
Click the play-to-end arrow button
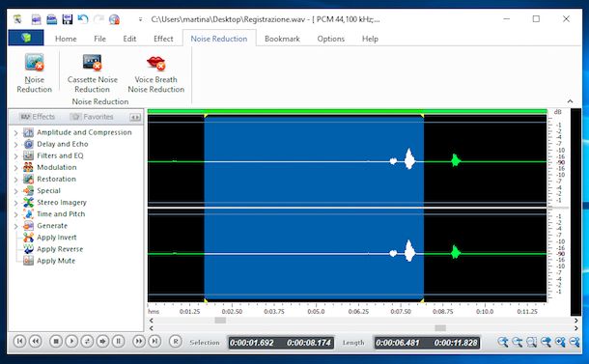coord(102,342)
